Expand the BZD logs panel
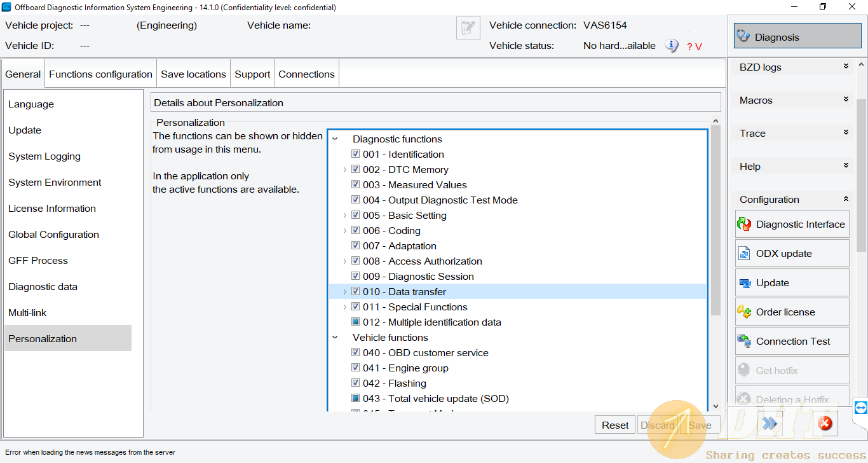868x463 pixels. coord(845,67)
